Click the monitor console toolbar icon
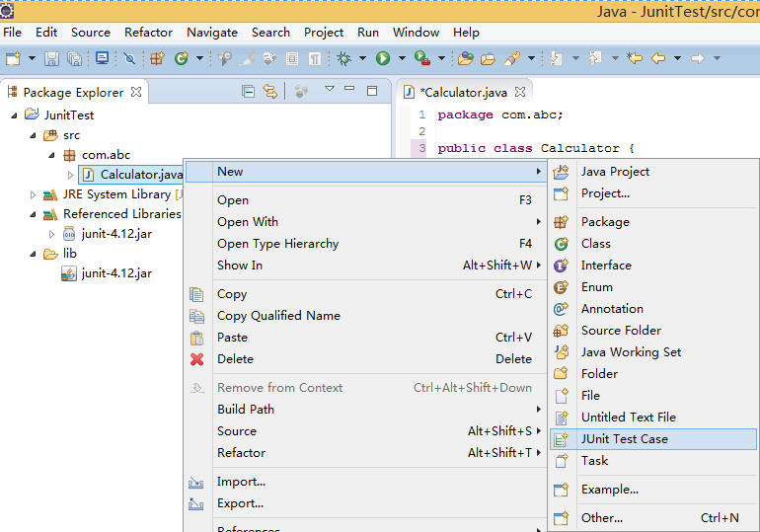 [103, 58]
